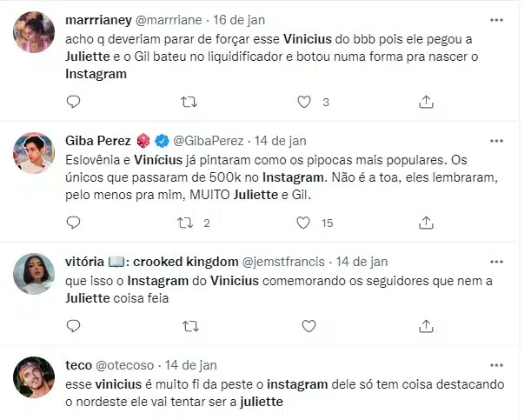Open Giba Perez's profile name link

tap(97, 140)
